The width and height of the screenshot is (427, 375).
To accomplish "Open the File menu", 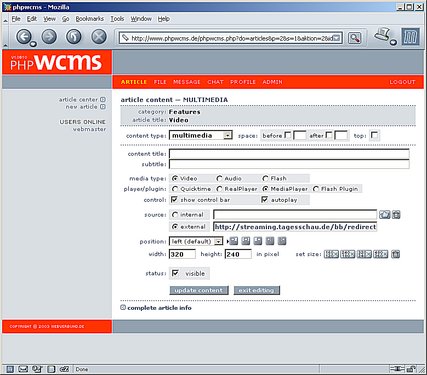I will click(16, 19).
